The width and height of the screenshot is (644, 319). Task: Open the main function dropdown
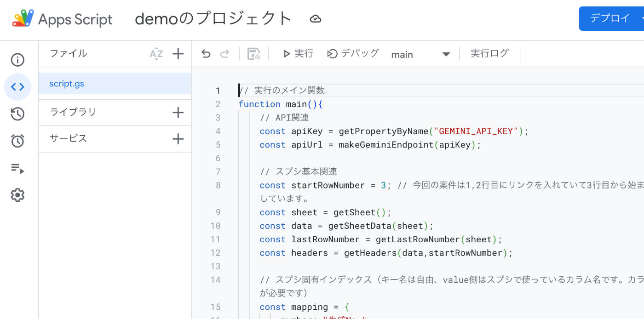tap(420, 54)
